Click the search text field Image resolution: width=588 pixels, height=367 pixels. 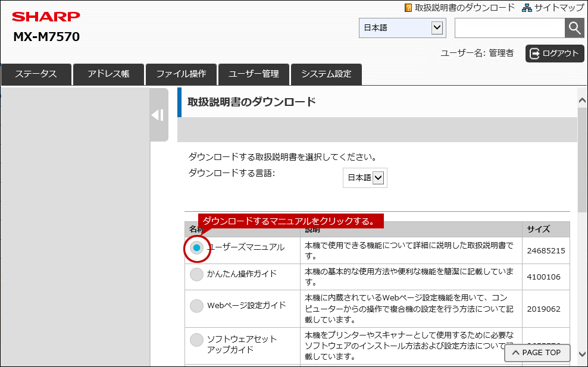pyautogui.click(x=509, y=28)
